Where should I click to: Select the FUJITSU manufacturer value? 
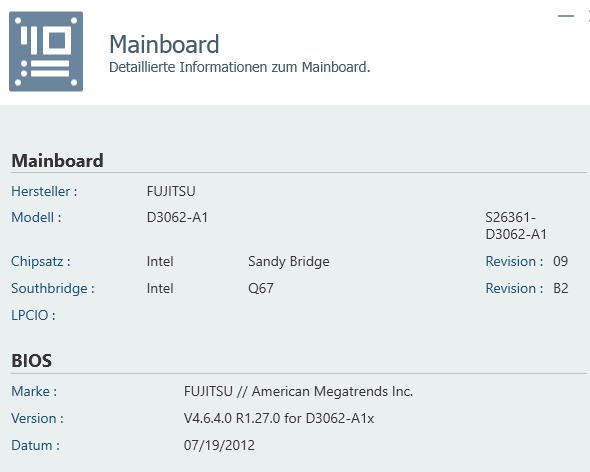171,192
